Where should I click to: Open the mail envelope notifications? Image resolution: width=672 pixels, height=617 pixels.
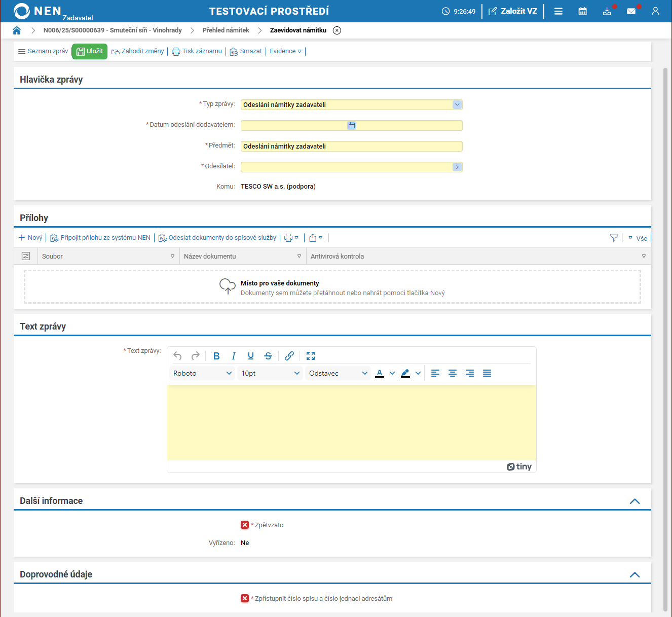[x=631, y=11]
